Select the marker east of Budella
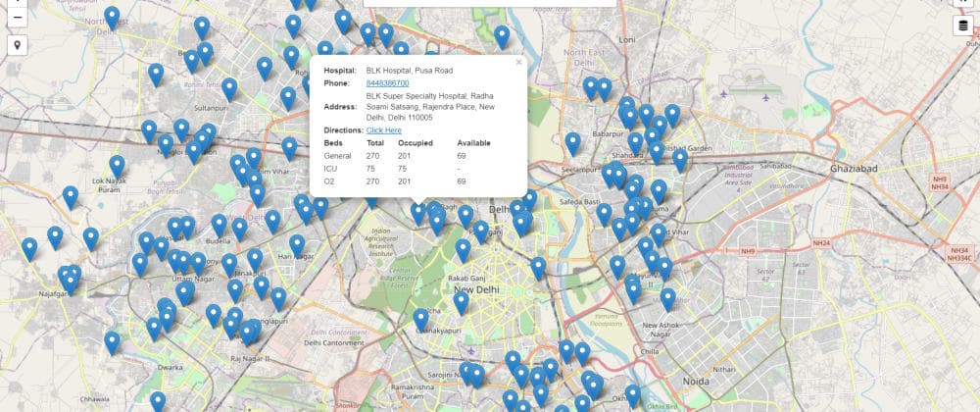The image size is (980, 412). pos(240,229)
